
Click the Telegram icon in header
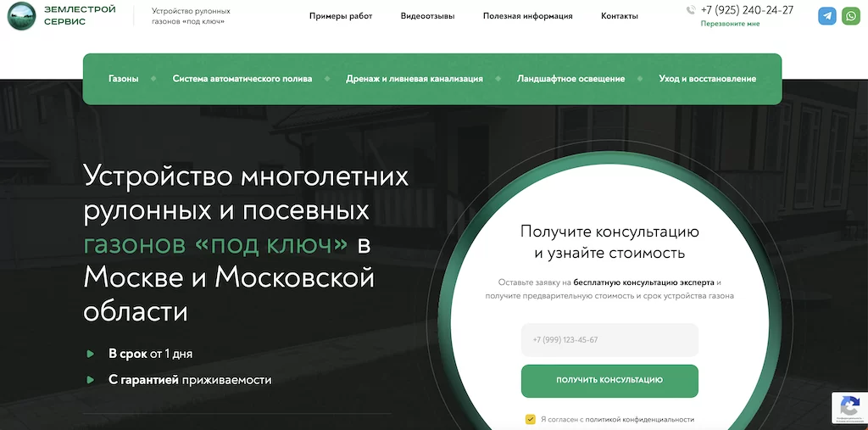826,16
